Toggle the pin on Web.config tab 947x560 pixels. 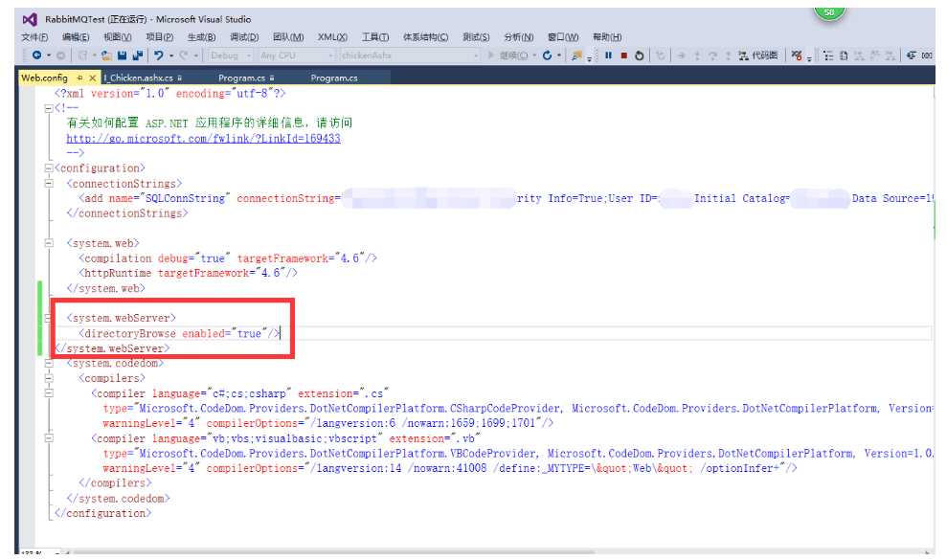click(x=80, y=78)
